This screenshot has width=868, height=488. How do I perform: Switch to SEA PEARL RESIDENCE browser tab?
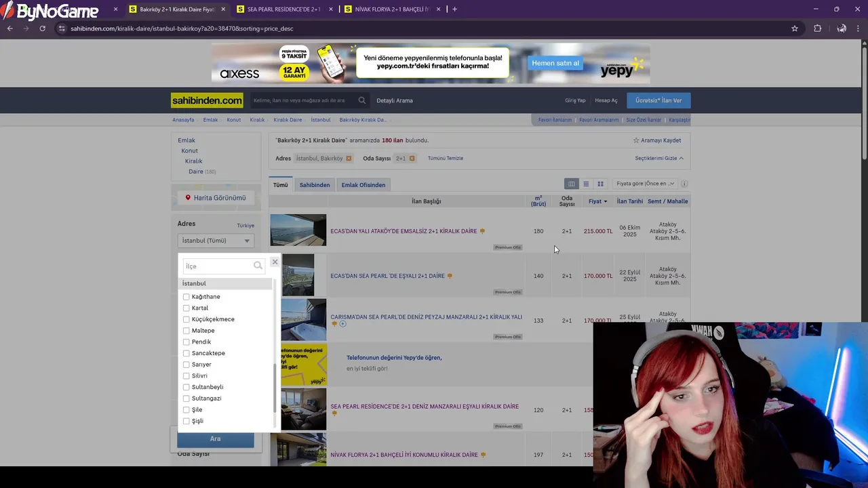pos(285,9)
